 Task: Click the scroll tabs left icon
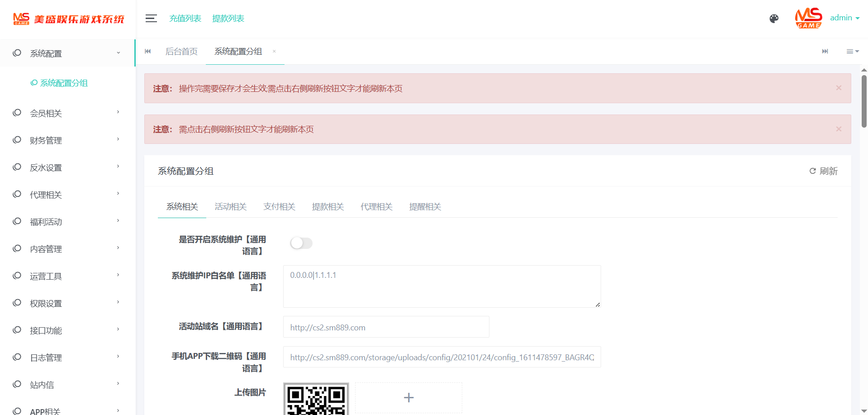click(148, 52)
